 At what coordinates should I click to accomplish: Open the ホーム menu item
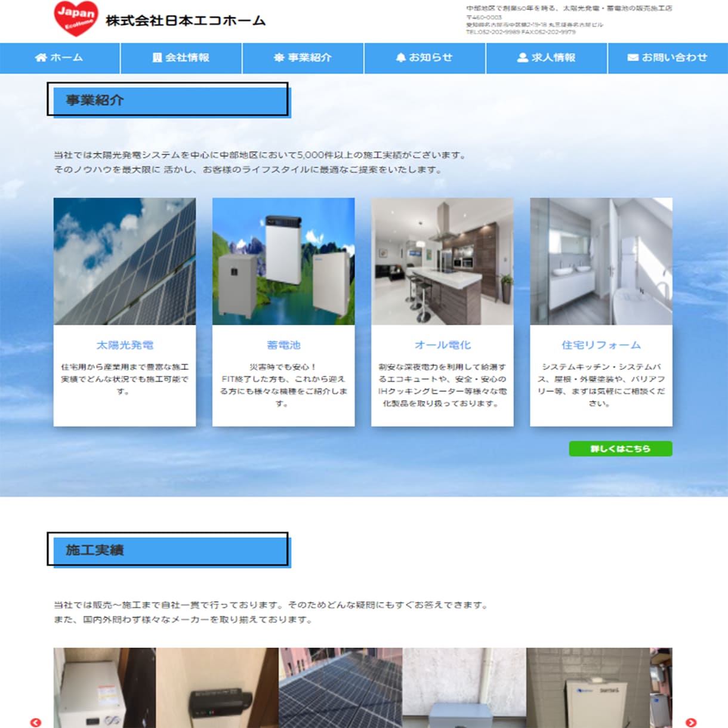(x=60, y=58)
